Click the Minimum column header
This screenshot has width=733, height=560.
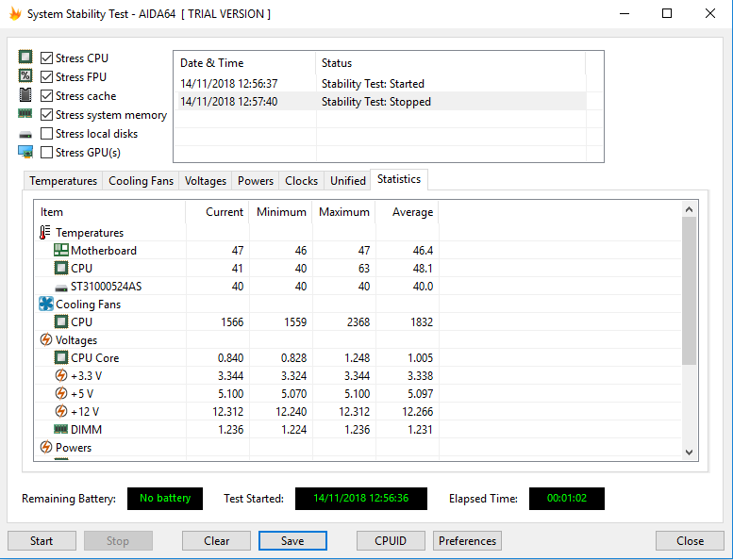(281, 212)
